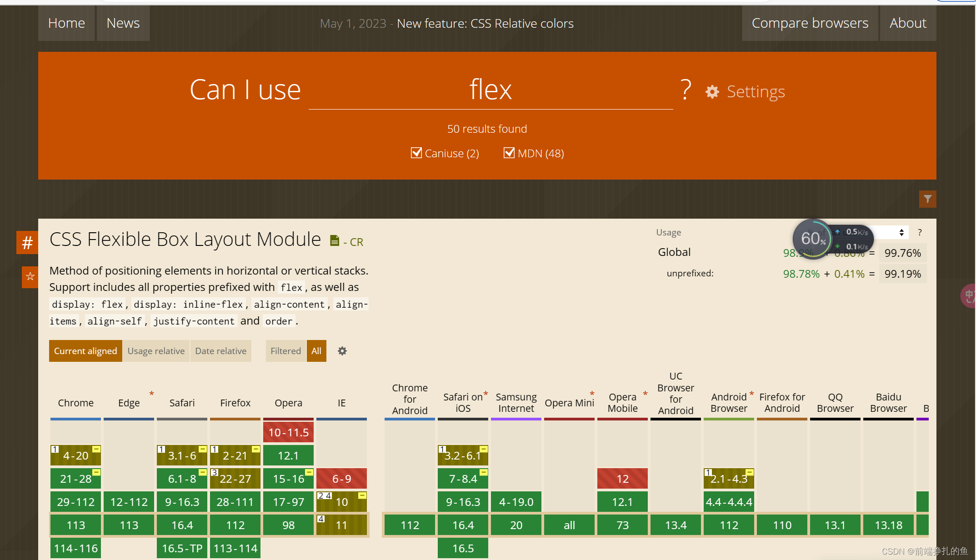
Task: Click Android Browser 2.1-4.3 cell
Action: [729, 479]
